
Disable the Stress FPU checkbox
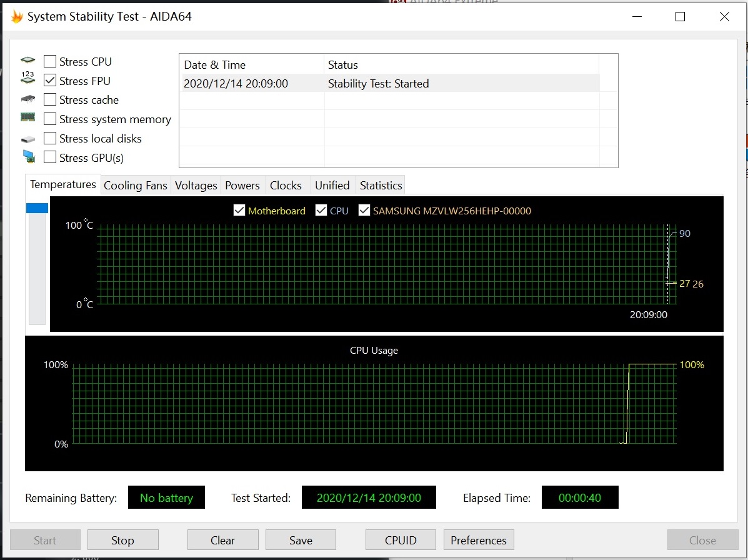(49, 80)
